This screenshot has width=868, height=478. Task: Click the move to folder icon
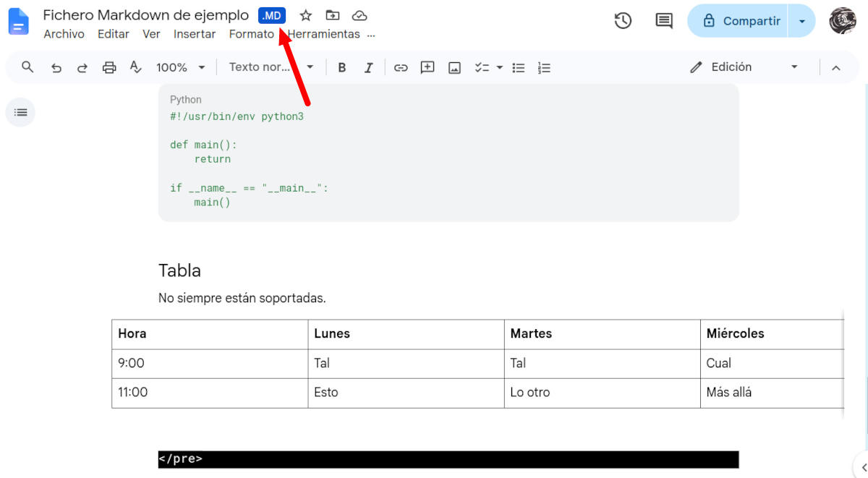pyautogui.click(x=333, y=15)
